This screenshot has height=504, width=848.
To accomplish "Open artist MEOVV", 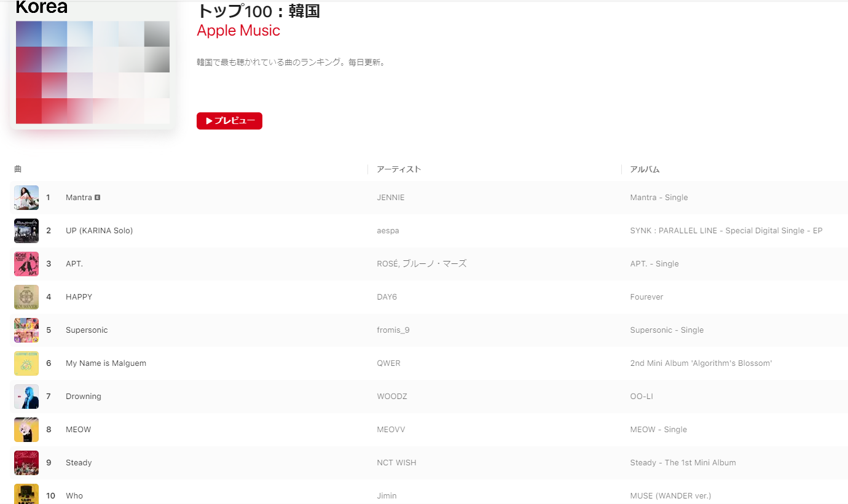I will click(391, 430).
